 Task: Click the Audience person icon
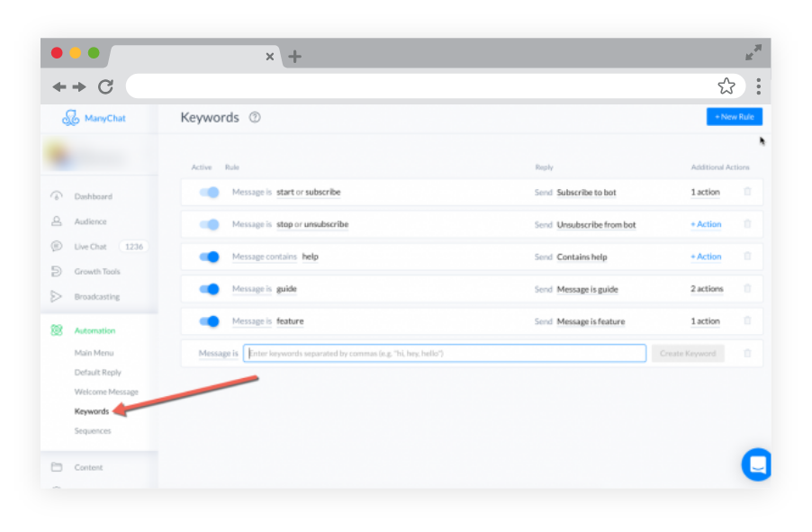(57, 221)
